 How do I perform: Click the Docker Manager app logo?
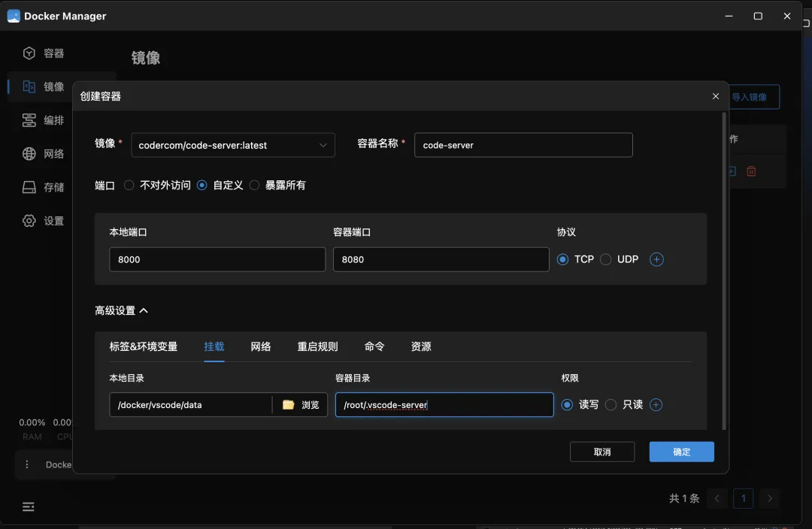pyautogui.click(x=14, y=16)
